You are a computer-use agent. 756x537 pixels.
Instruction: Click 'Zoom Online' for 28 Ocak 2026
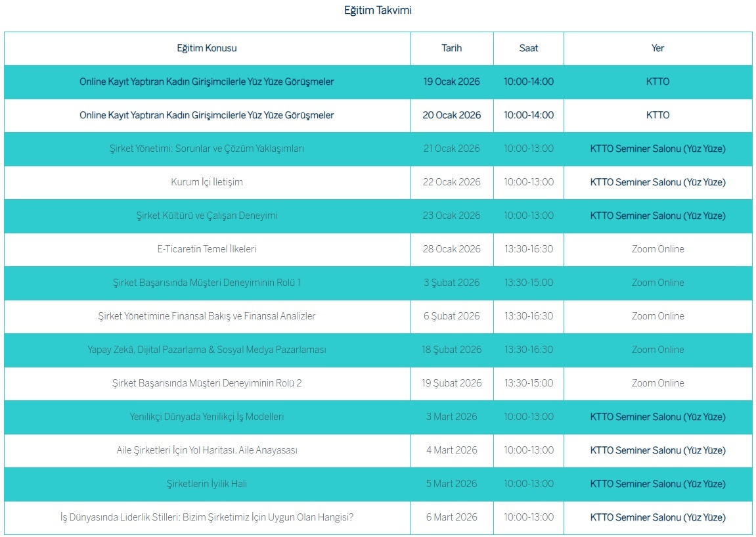tap(657, 249)
